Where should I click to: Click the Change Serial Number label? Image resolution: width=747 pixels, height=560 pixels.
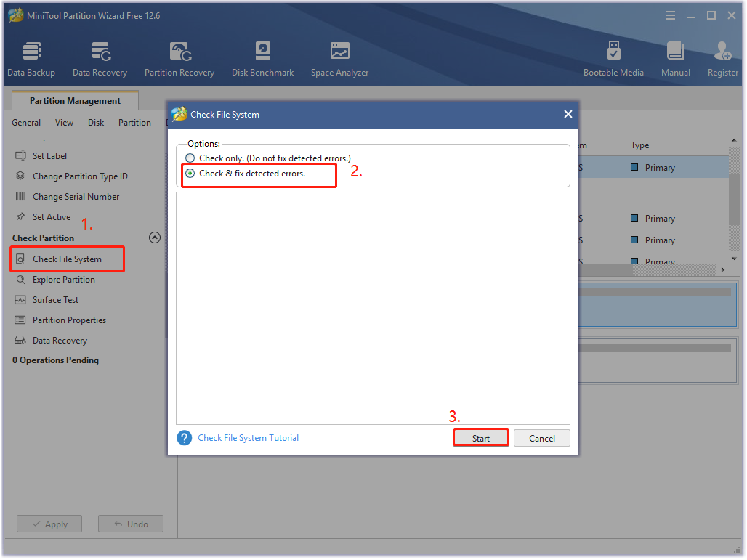click(76, 197)
